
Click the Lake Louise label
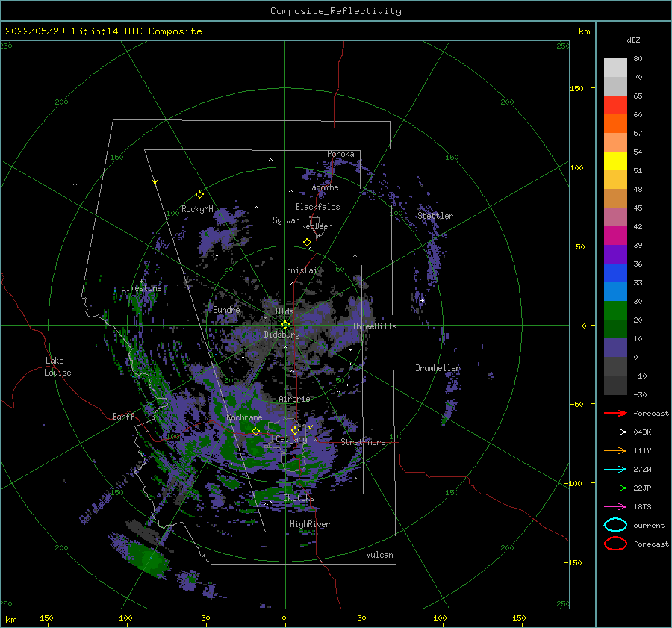57,367
